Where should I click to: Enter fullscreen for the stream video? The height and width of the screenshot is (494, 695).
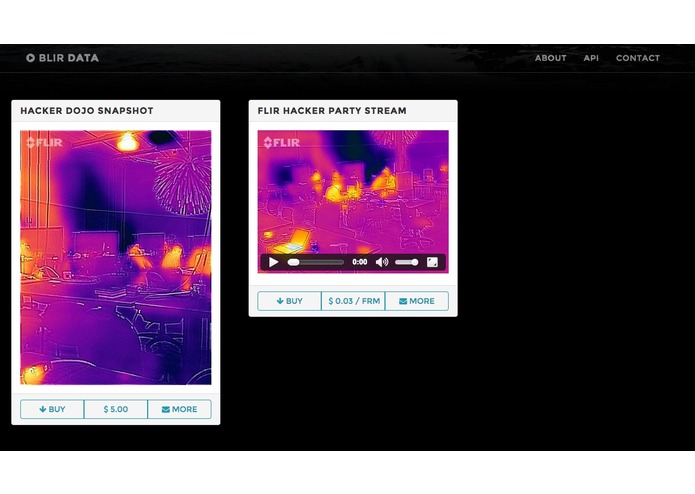[x=432, y=262]
